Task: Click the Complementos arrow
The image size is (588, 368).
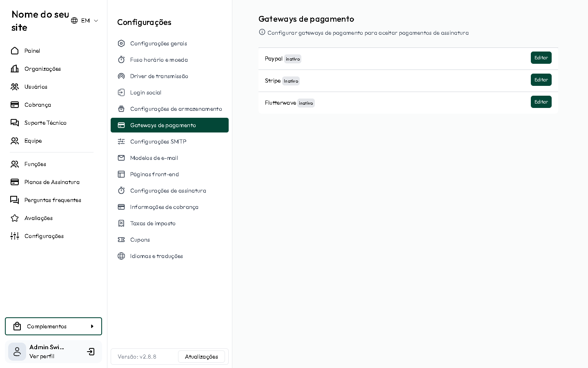Action: 92,326
